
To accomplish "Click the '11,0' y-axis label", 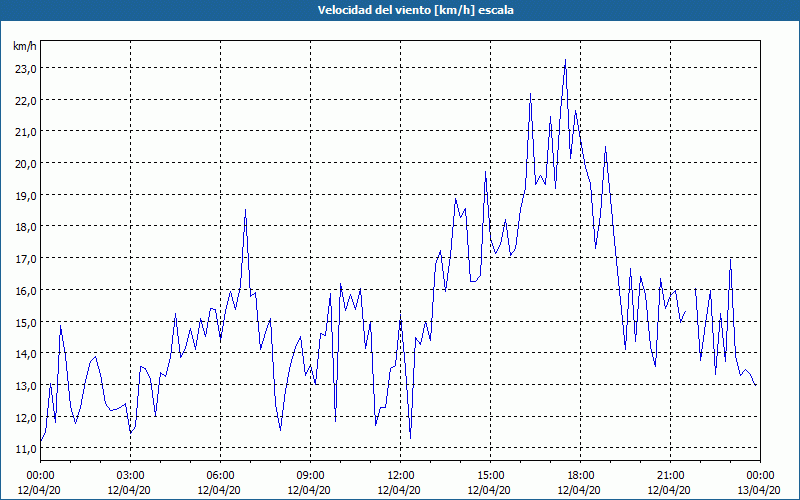I will (26, 449).
